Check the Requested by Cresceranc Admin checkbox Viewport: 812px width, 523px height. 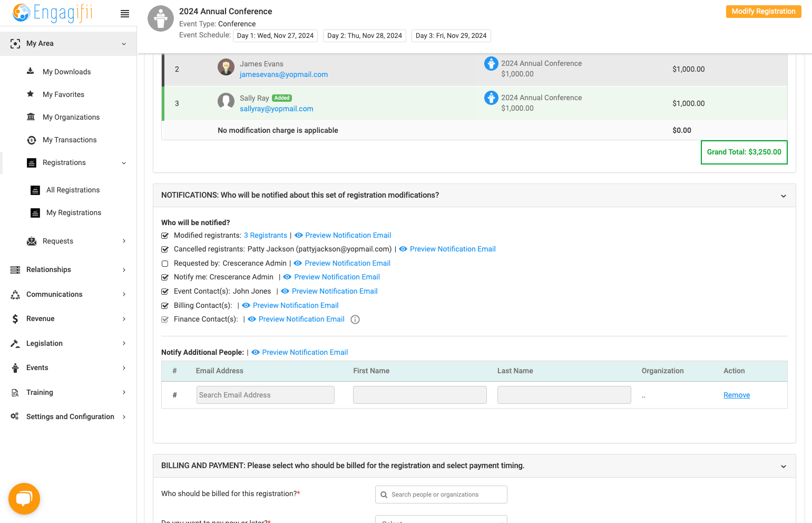coord(165,264)
